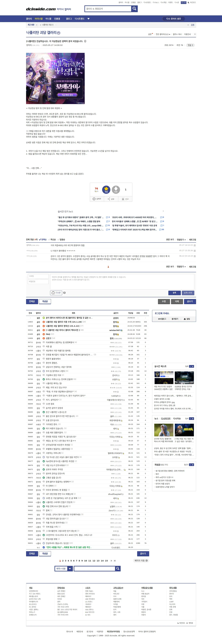The width and height of the screenshot is (222, 644).
Task: Click the 수정 edit button
Action: point(164,302)
